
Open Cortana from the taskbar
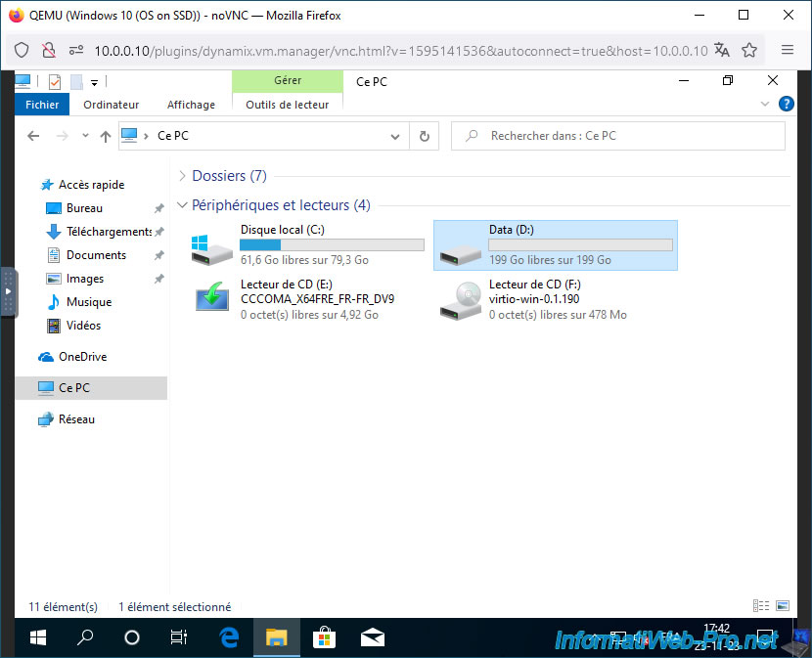tap(132, 637)
